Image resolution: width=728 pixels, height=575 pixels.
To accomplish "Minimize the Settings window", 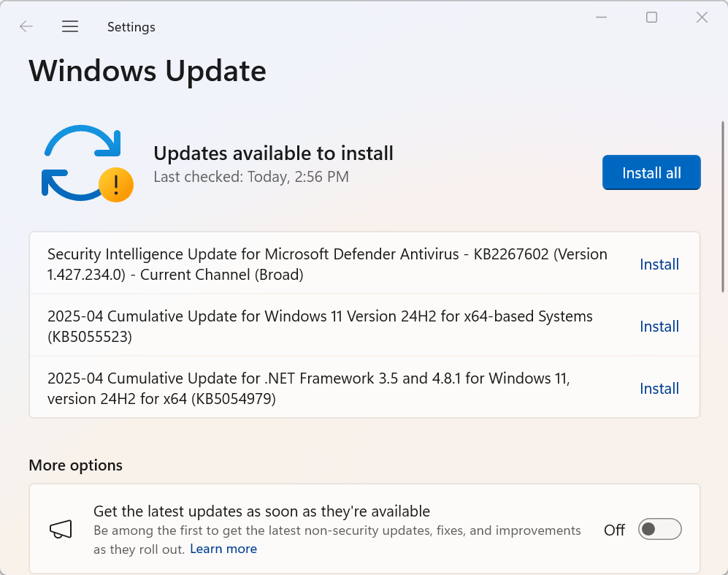I will point(602,18).
